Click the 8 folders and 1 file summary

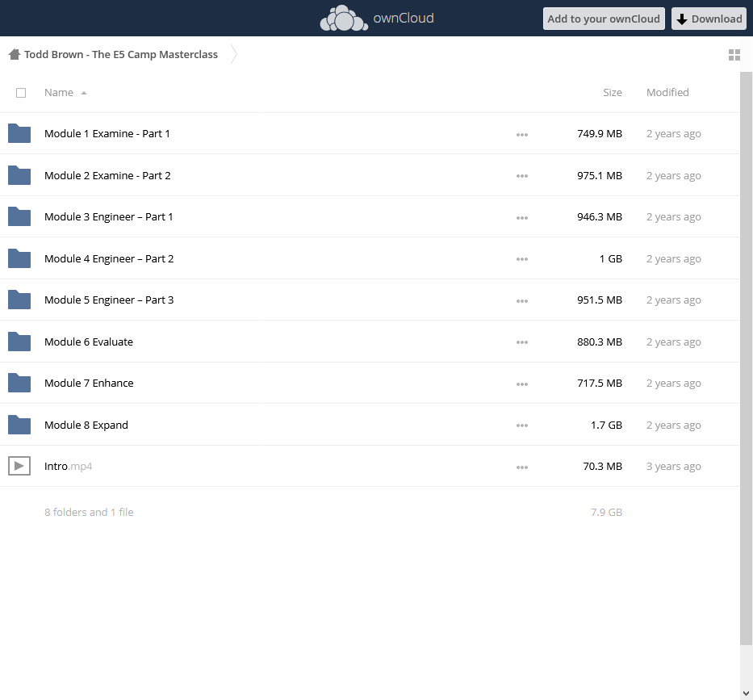pos(89,512)
